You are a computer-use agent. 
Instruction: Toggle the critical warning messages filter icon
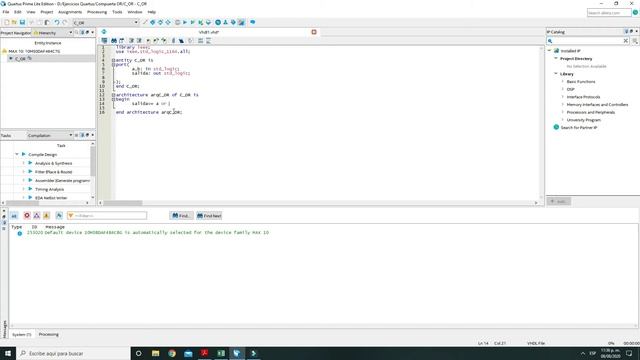click(37, 216)
